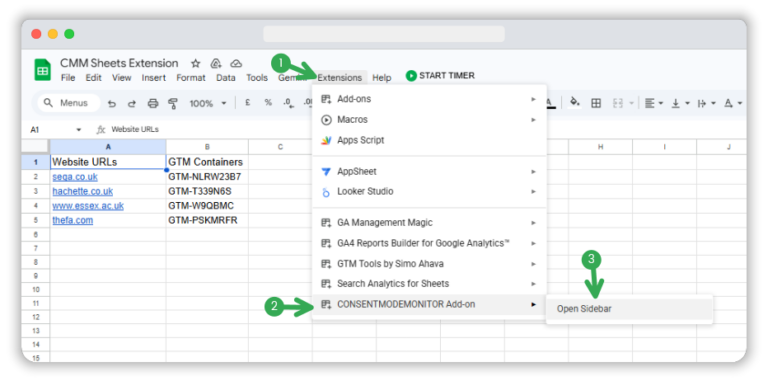
Task: Format as percent with the % button
Action: click(268, 103)
